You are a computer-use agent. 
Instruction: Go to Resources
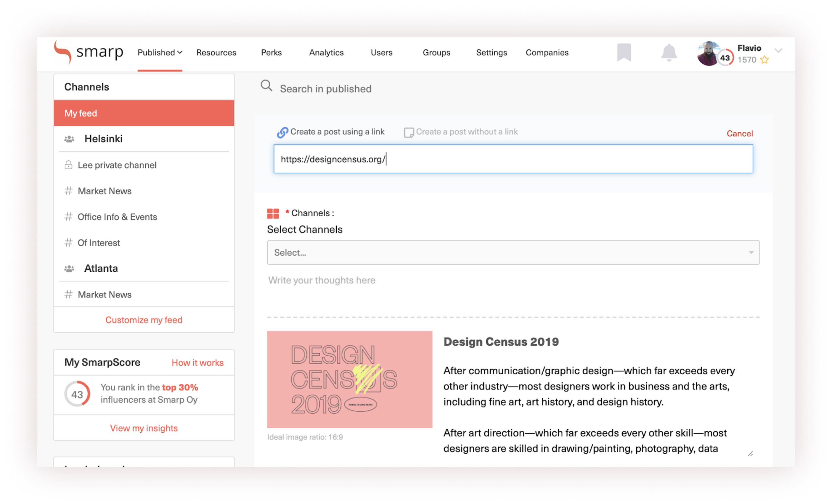click(x=216, y=53)
